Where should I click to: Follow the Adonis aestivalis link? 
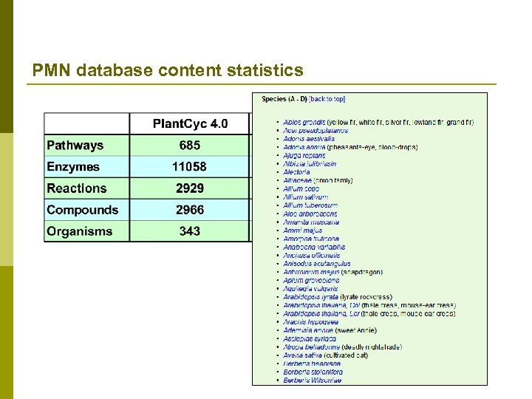pos(309,139)
